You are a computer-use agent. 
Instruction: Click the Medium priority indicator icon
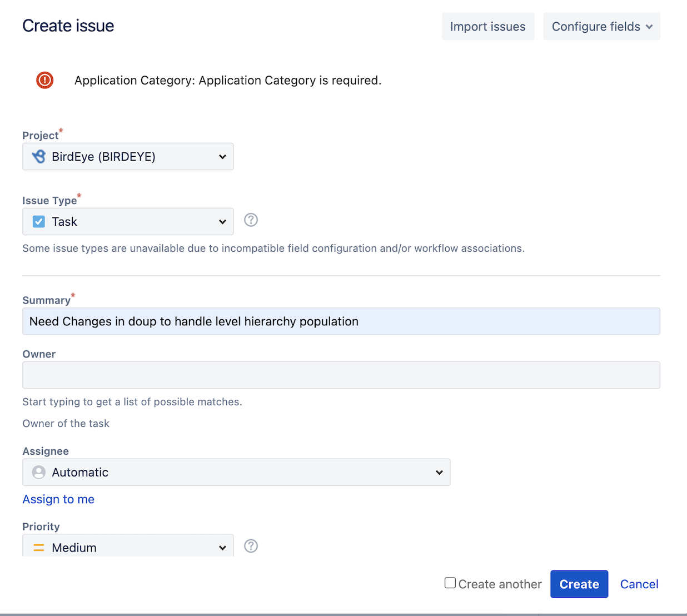(38, 548)
